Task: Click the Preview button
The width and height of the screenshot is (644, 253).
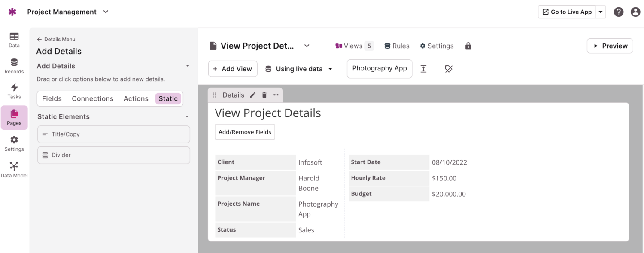Action: pos(610,46)
